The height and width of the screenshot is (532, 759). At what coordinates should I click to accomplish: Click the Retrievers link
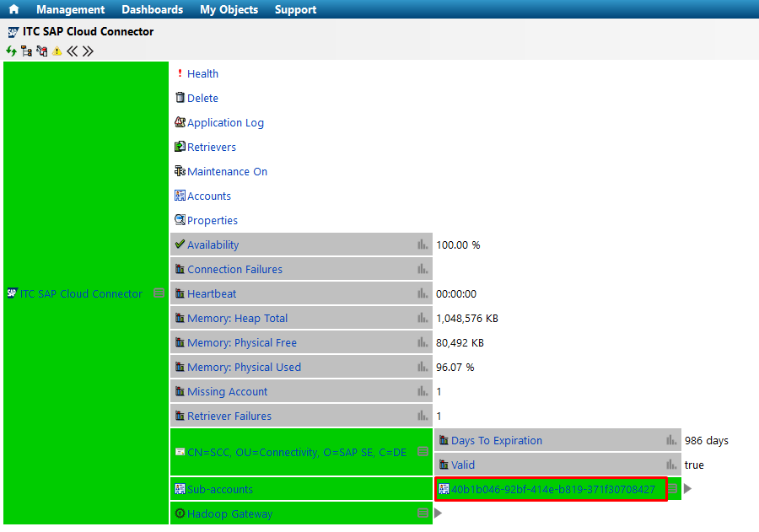[x=211, y=147]
